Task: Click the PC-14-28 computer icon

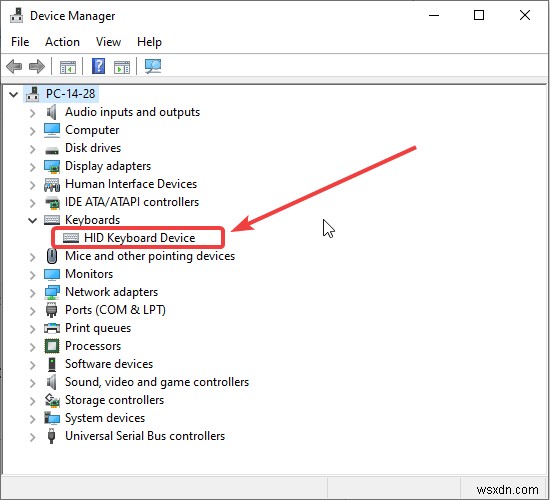Action: [33, 94]
